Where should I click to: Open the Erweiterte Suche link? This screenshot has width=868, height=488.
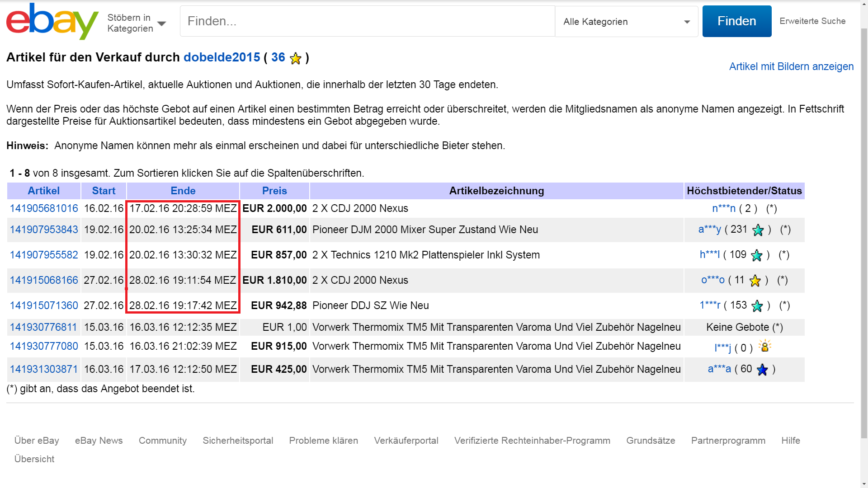(812, 21)
